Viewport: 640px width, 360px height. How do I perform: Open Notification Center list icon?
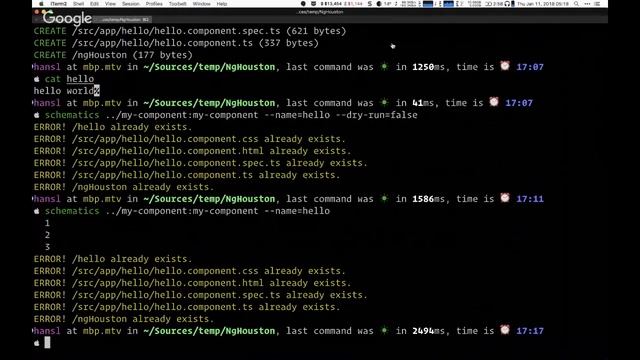pyautogui.click(x=597, y=4)
